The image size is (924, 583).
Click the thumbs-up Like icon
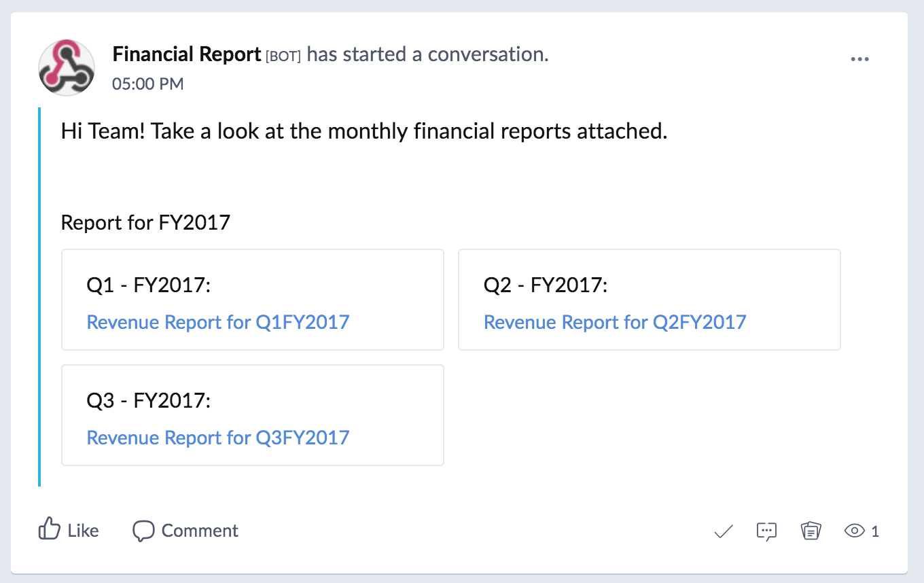click(49, 529)
